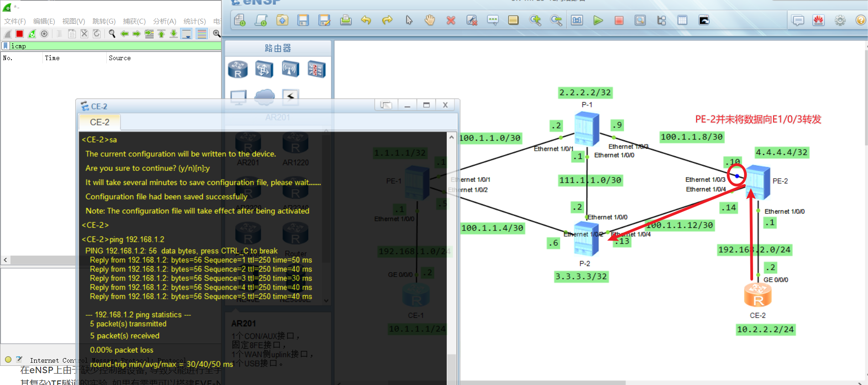Select the Router device category icon
Image resolution: width=868 pixels, height=385 pixels.
238,70
